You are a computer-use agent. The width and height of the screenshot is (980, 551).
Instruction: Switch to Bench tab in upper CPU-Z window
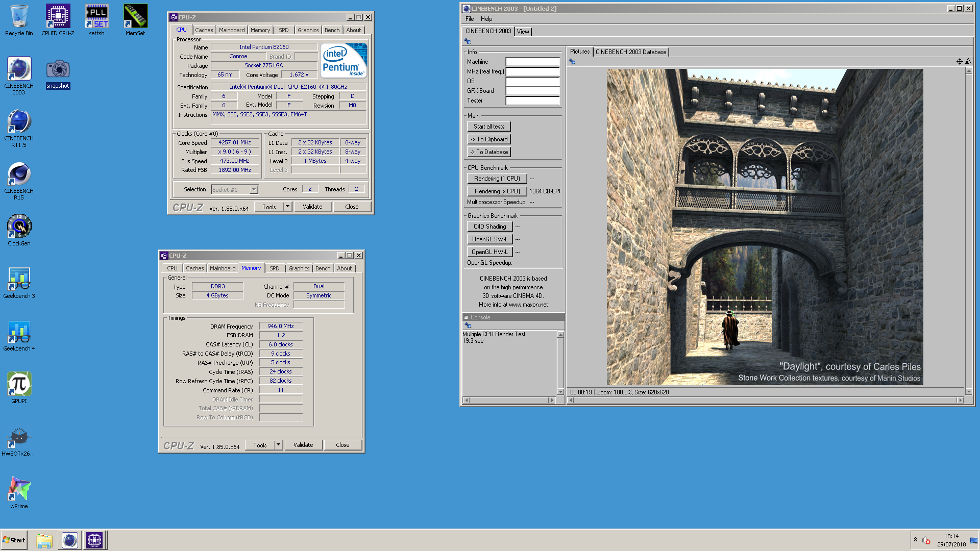332,30
